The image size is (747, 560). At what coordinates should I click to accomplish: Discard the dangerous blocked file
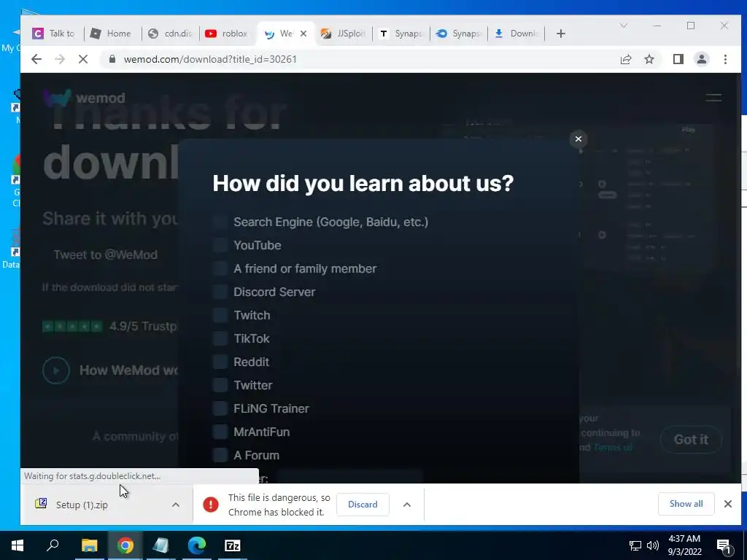point(363,505)
